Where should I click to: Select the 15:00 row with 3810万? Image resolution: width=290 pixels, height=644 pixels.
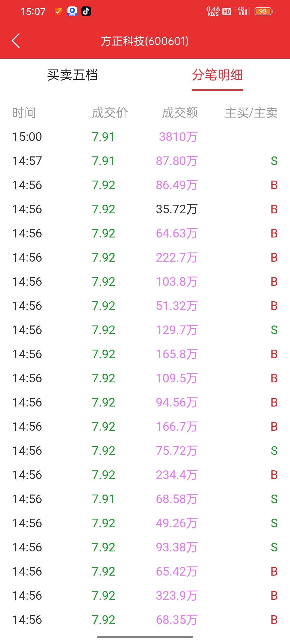[145, 137]
